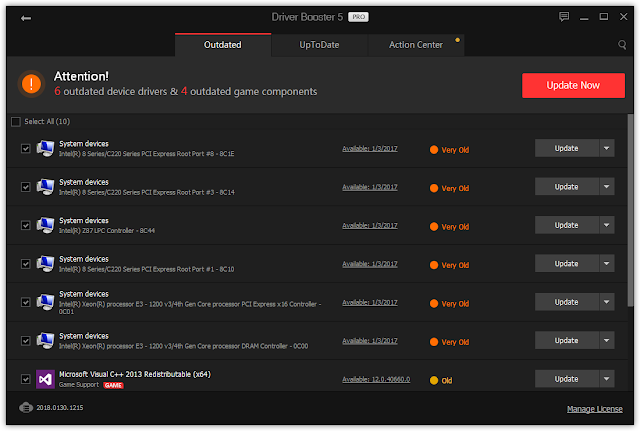Viewport: 640px width, 431px height.
Task: Click yellow status dot for Visual C++ 2013
Action: (434, 380)
